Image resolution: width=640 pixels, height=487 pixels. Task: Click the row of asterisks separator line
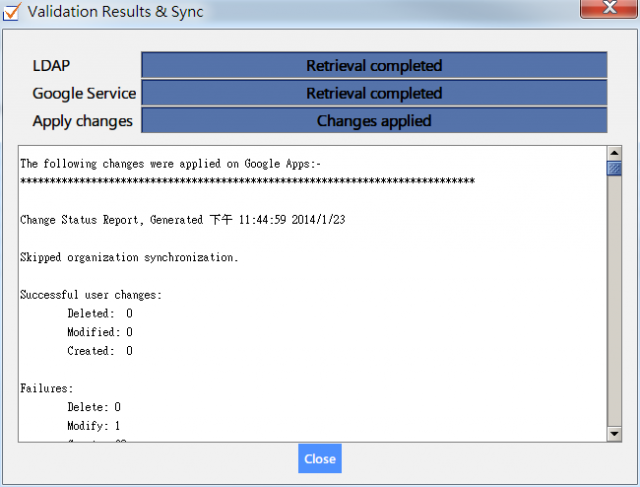pos(247,181)
